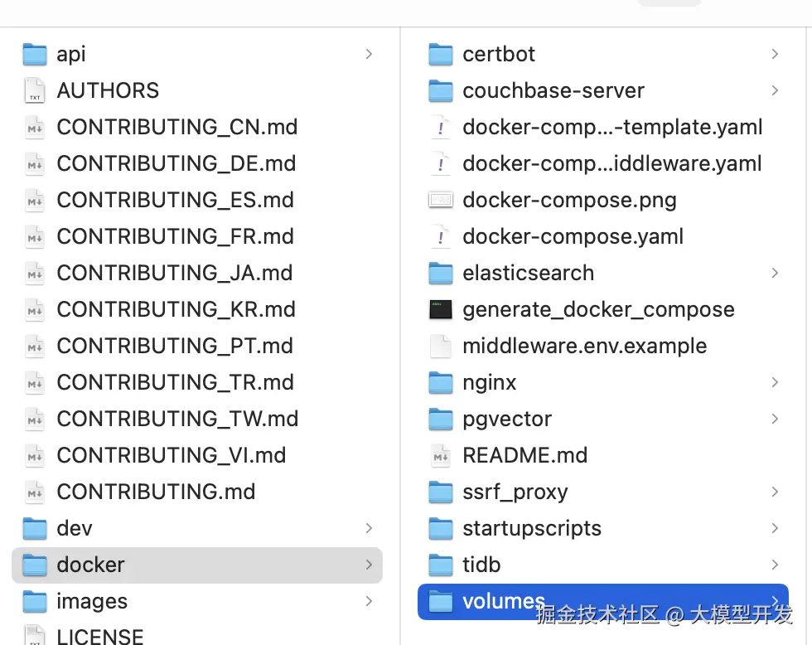The height and width of the screenshot is (645, 812).
Task: Expand the api folder chevron
Action: (369, 55)
